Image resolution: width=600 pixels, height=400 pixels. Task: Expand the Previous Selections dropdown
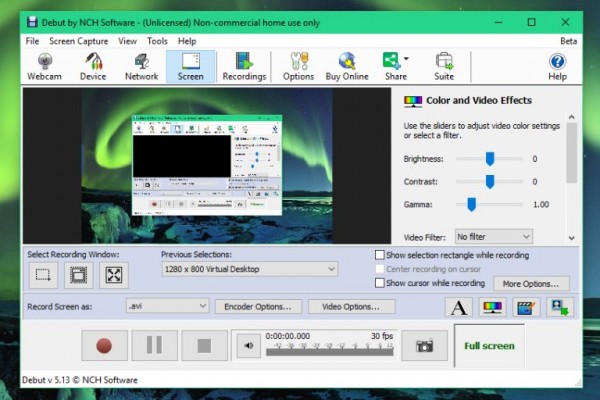pyautogui.click(x=250, y=269)
